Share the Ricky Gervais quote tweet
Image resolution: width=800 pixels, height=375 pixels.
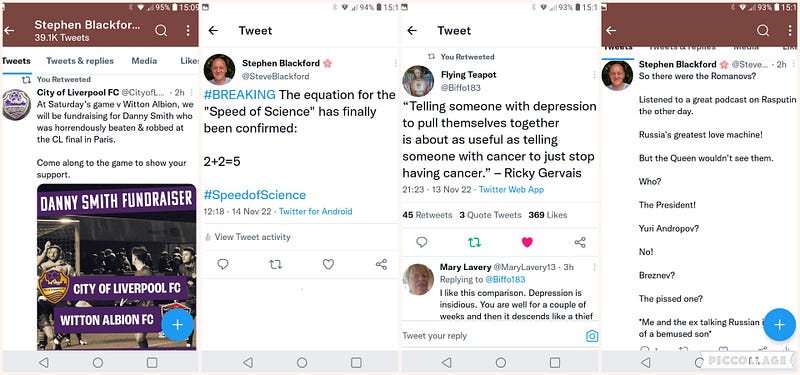pos(580,242)
